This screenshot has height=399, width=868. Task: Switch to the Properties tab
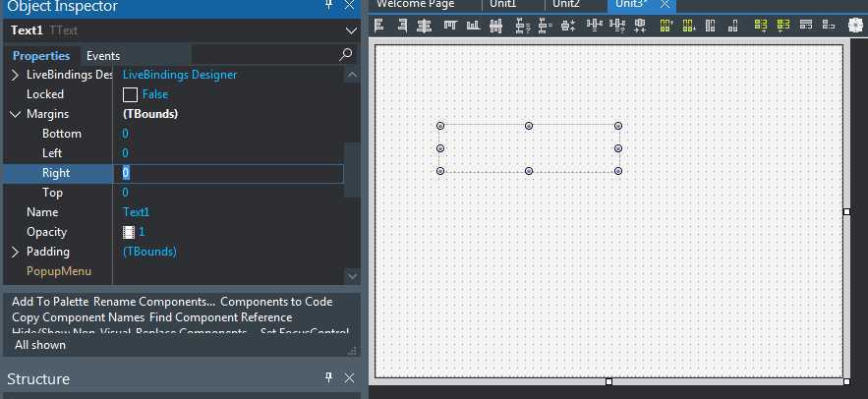click(41, 55)
